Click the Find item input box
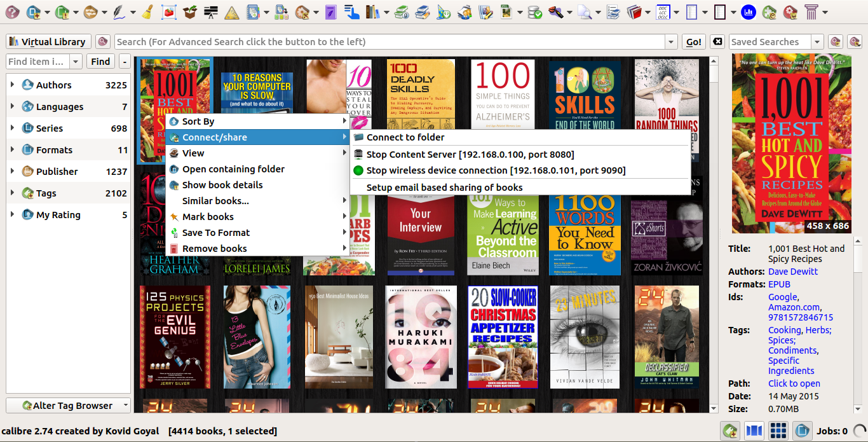The height and width of the screenshot is (442, 868). tap(38, 62)
